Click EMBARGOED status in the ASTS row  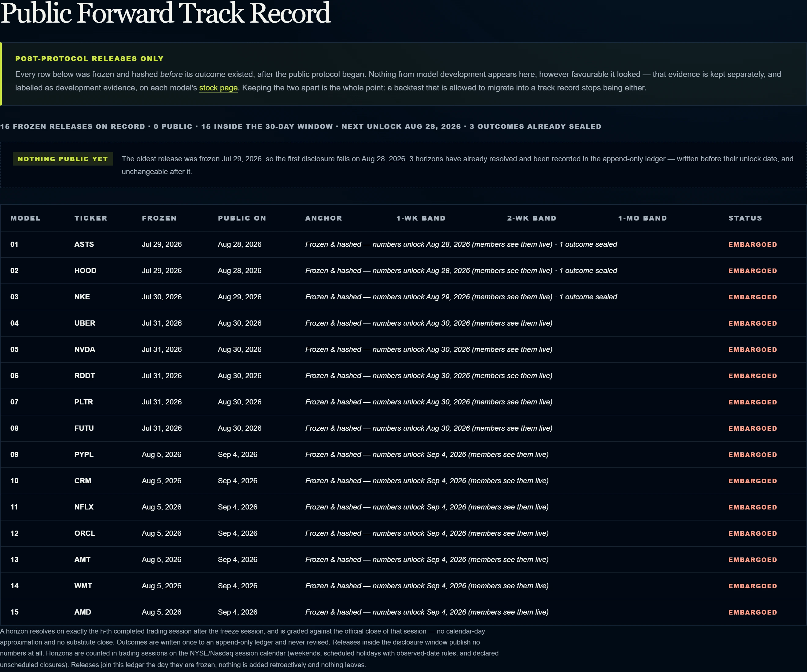tap(752, 245)
